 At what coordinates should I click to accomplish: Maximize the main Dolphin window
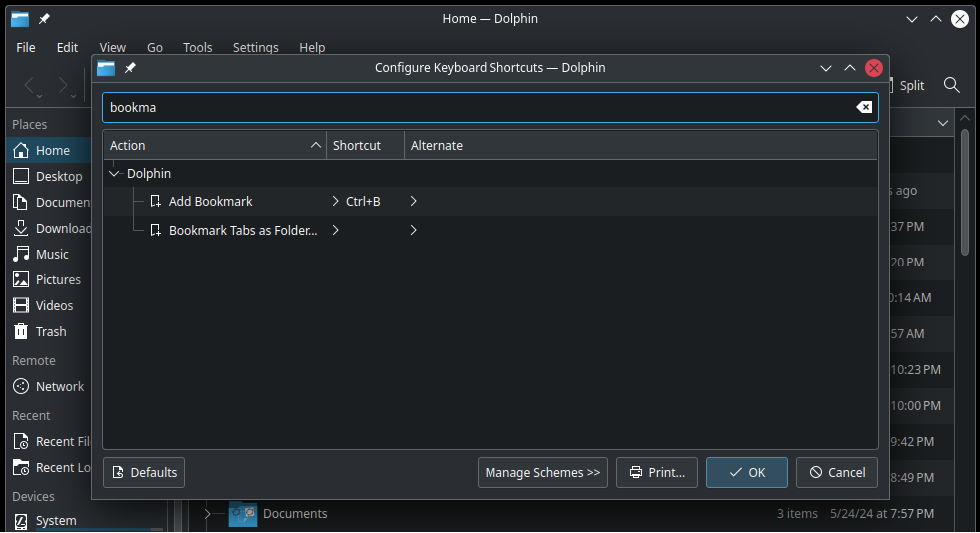(x=936, y=19)
